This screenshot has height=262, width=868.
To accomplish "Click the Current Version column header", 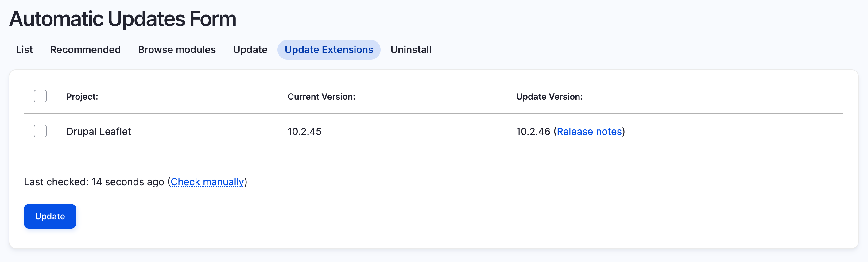I will tap(321, 97).
